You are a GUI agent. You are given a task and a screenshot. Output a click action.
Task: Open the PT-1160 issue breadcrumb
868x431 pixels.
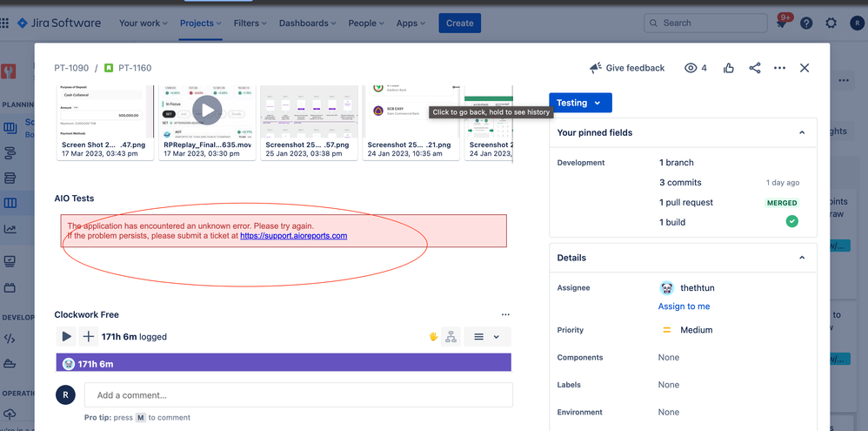point(135,68)
